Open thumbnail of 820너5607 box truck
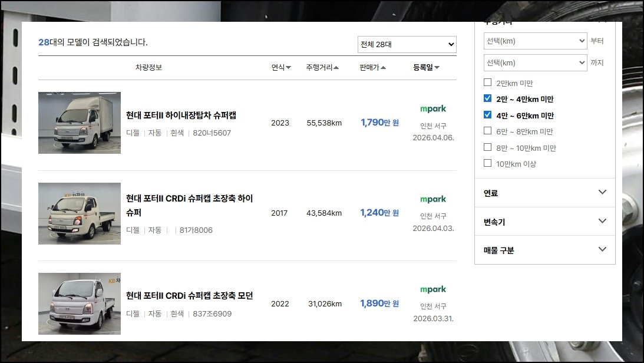The height and width of the screenshot is (363, 644). point(80,123)
